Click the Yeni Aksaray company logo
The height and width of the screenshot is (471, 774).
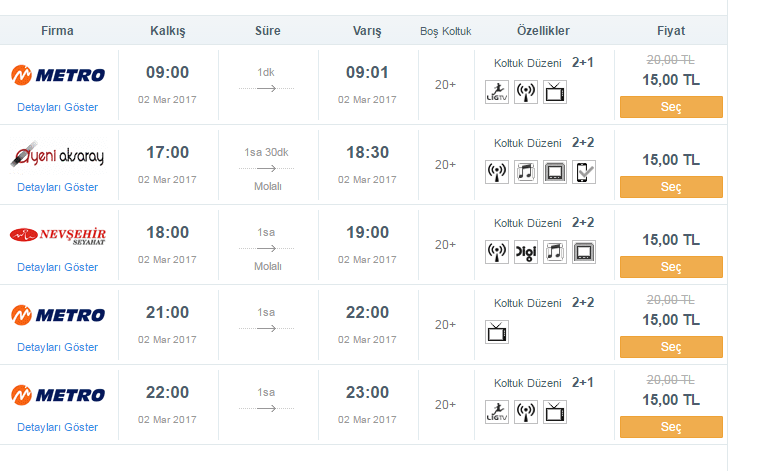pyautogui.click(x=58, y=155)
